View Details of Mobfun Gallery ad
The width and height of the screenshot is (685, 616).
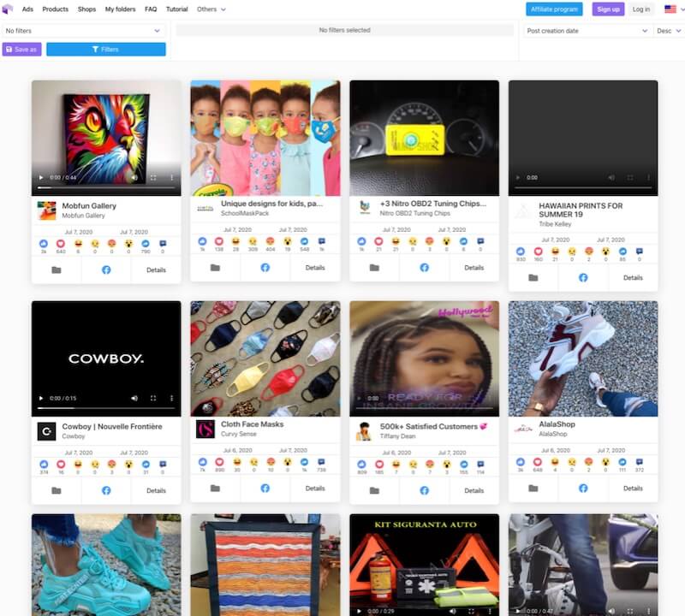[156, 270]
